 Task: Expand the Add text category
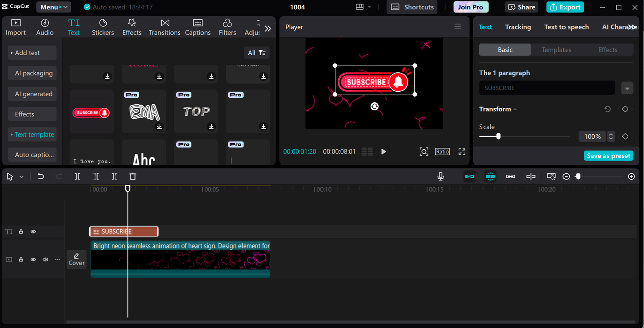(x=32, y=53)
